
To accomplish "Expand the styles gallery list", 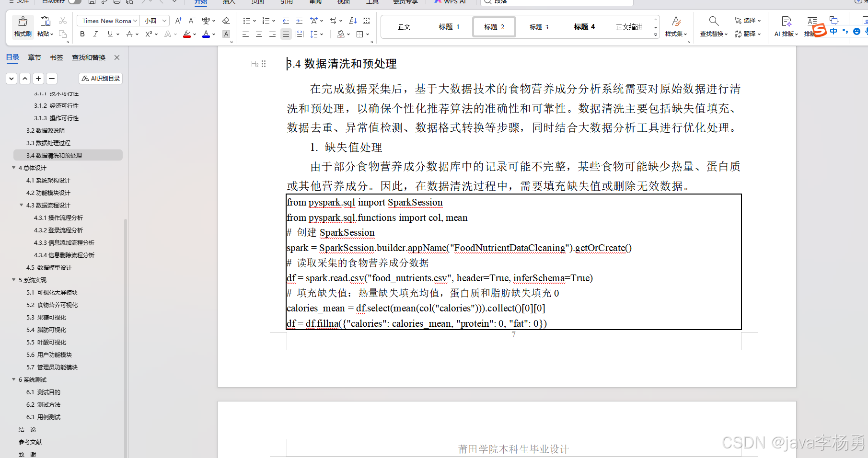I will (x=656, y=35).
